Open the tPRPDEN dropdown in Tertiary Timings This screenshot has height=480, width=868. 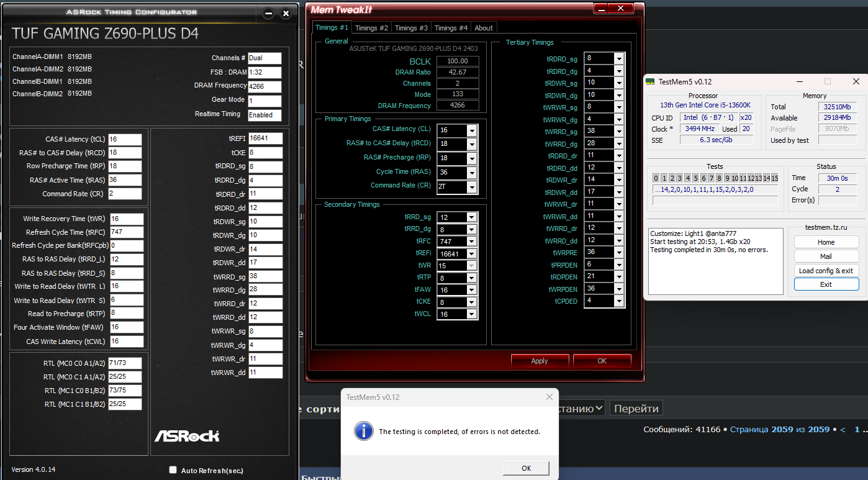618,265
